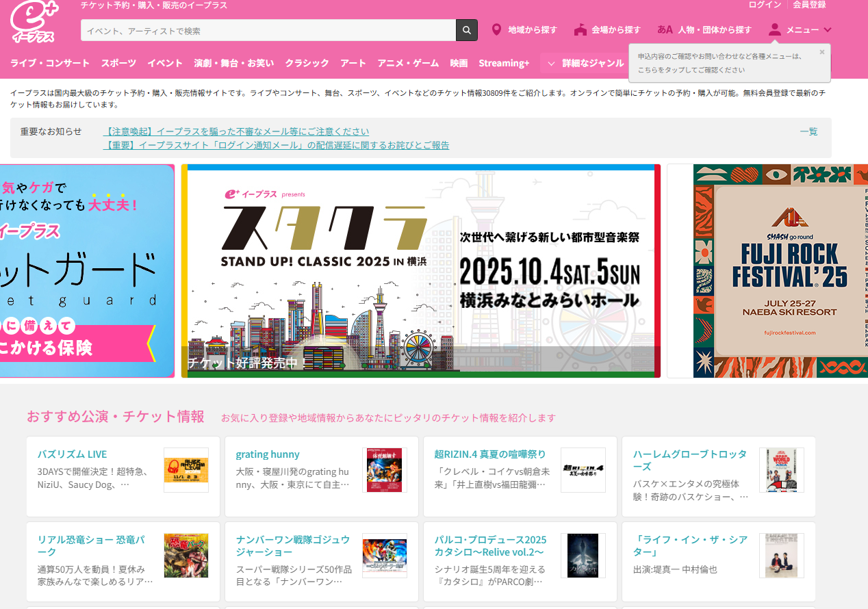Click the ハーレムグローブトロッターズ thumbnail
The image size is (868, 609).
point(782,470)
